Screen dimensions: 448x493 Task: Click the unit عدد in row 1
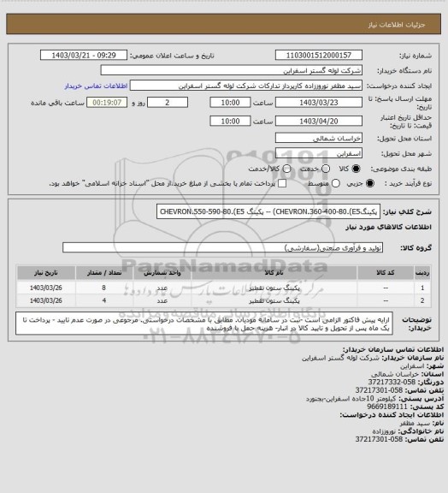pos(162,288)
